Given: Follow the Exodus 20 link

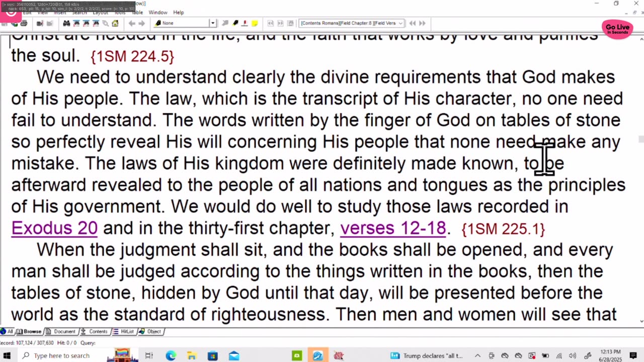Looking at the screenshot, I should point(54,228).
